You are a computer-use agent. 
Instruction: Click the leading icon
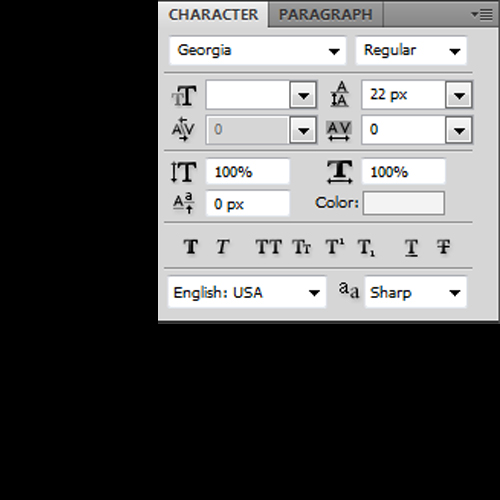click(x=339, y=94)
